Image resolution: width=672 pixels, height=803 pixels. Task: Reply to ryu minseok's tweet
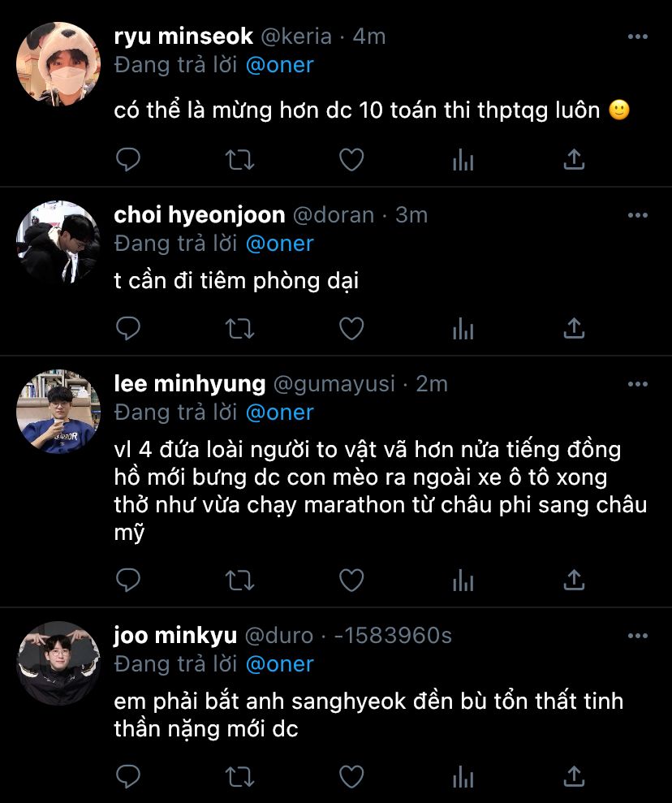click(128, 159)
